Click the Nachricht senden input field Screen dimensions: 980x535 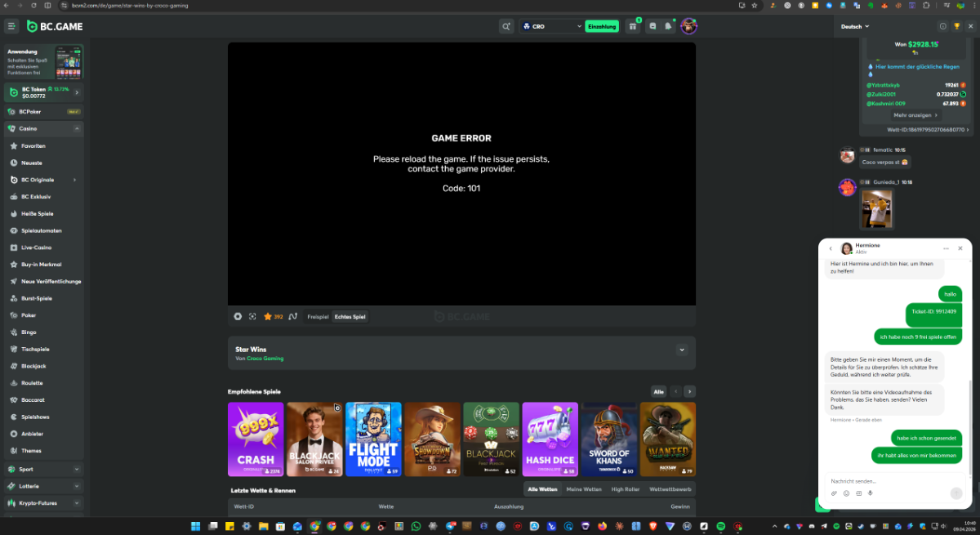tap(886, 481)
